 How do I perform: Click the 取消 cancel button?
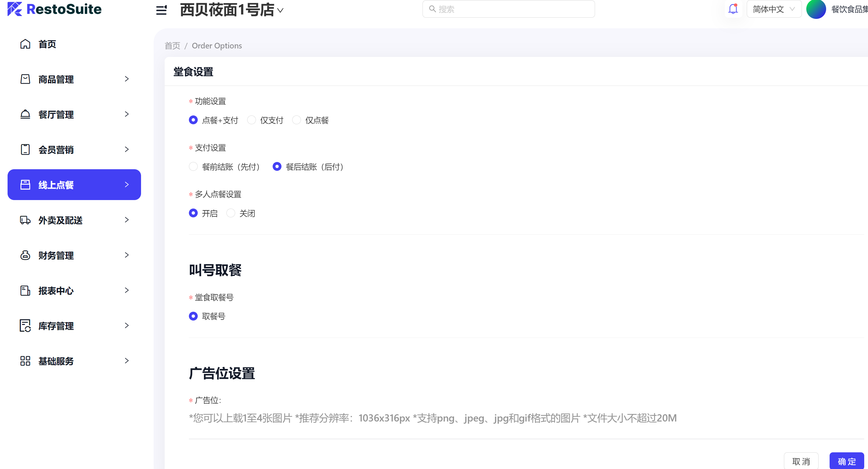point(801,461)
